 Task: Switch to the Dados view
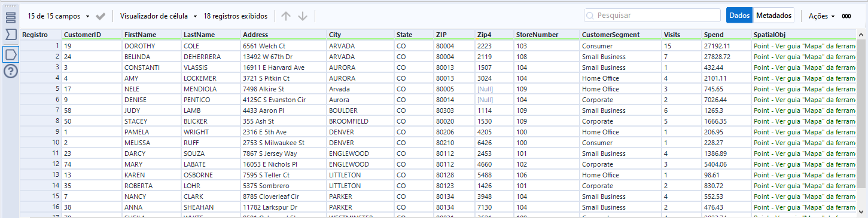pyautogui.click(x=739, y=16)
